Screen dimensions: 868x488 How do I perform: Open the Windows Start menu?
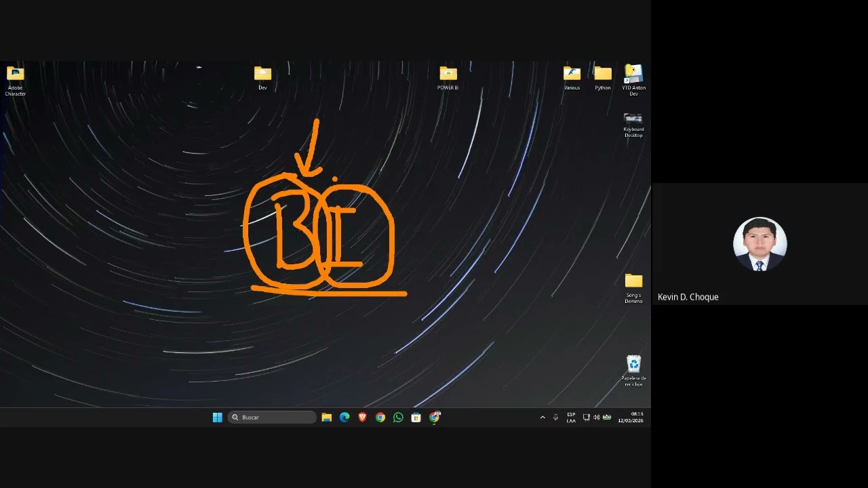(218, 418)
